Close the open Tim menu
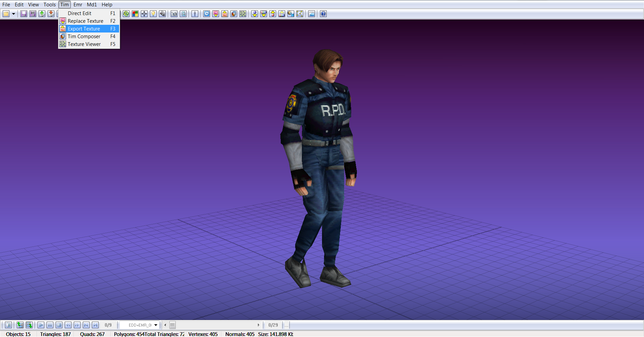644x337 pixels. point(64,4)
